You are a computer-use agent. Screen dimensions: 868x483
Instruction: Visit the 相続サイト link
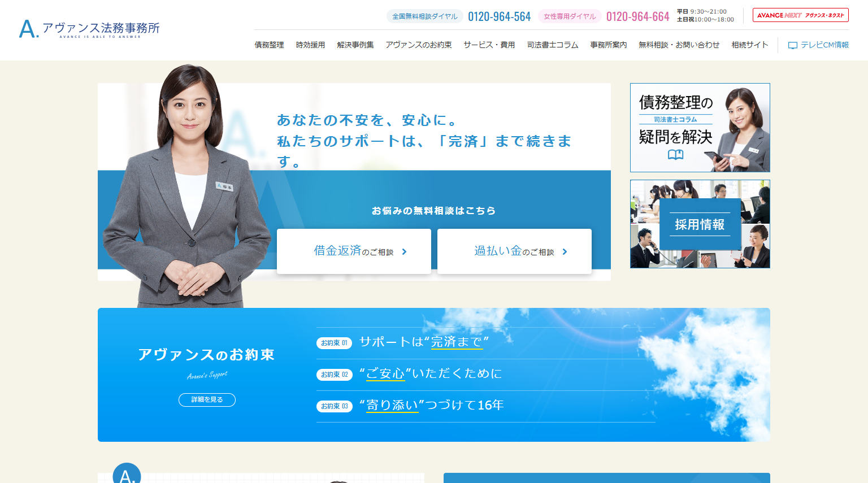tap(749, 45)
